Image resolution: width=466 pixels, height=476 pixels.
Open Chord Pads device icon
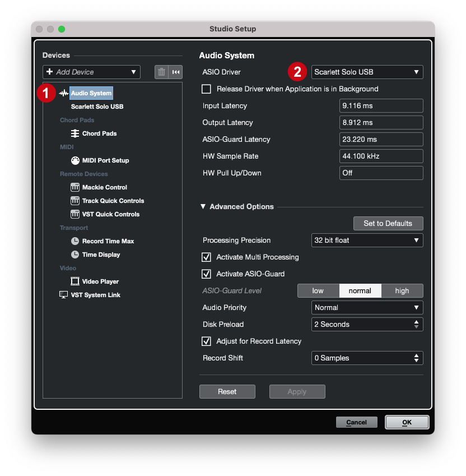point(75,133)
